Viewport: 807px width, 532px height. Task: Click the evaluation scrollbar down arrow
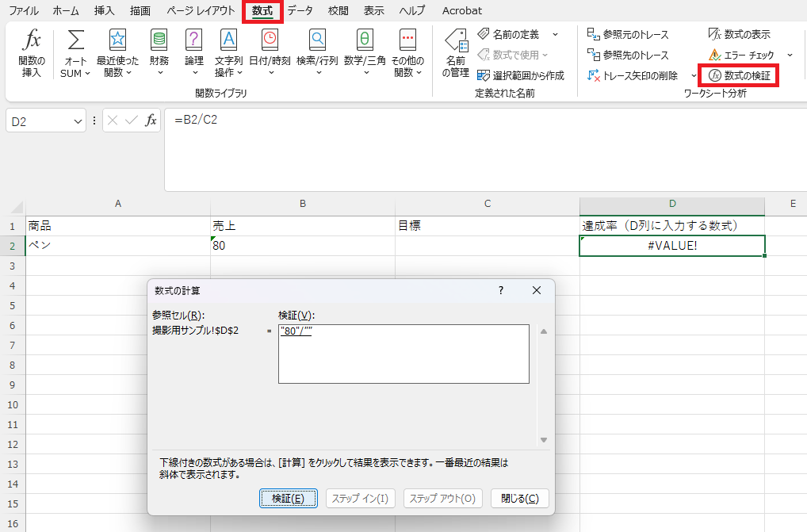544,440
